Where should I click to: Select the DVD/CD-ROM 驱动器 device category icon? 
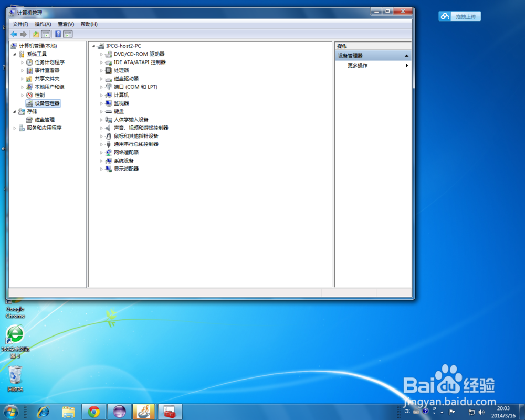(108, 54)
